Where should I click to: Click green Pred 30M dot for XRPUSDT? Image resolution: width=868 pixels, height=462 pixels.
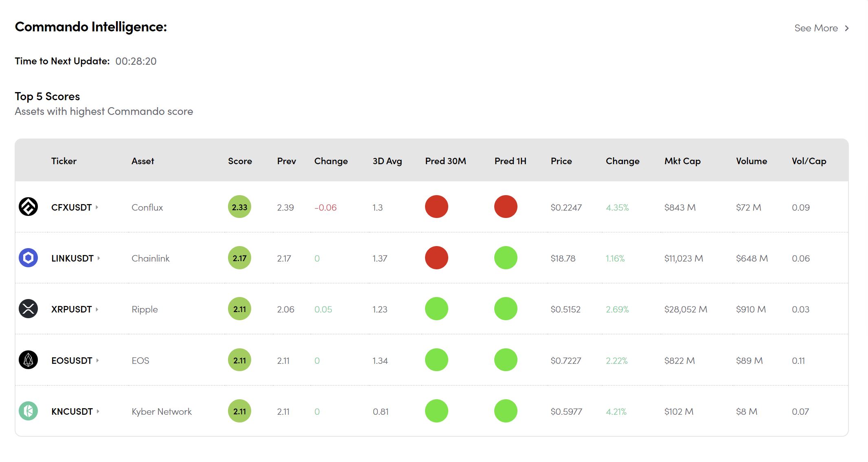click(436, 309)
